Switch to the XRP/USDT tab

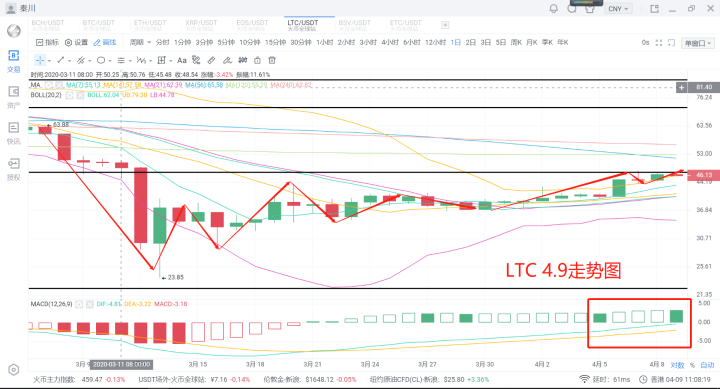tap(201, 25)
